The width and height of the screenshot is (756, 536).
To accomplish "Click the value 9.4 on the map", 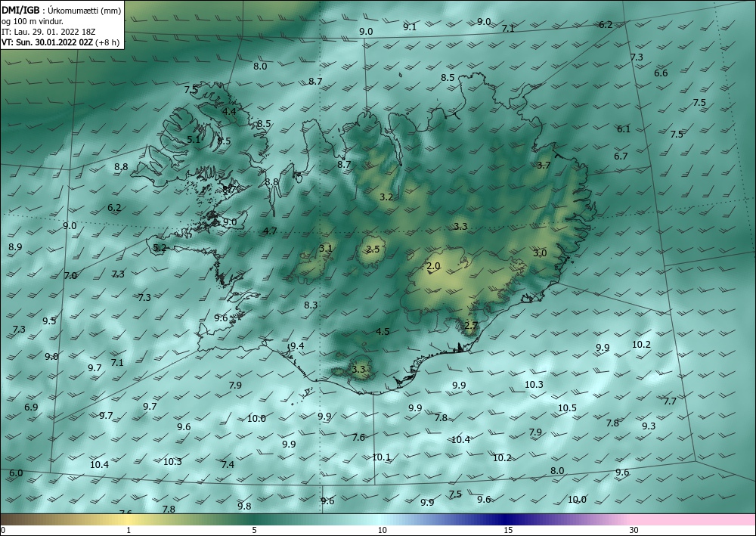I will pyautogui.click(x=297, y=346).
